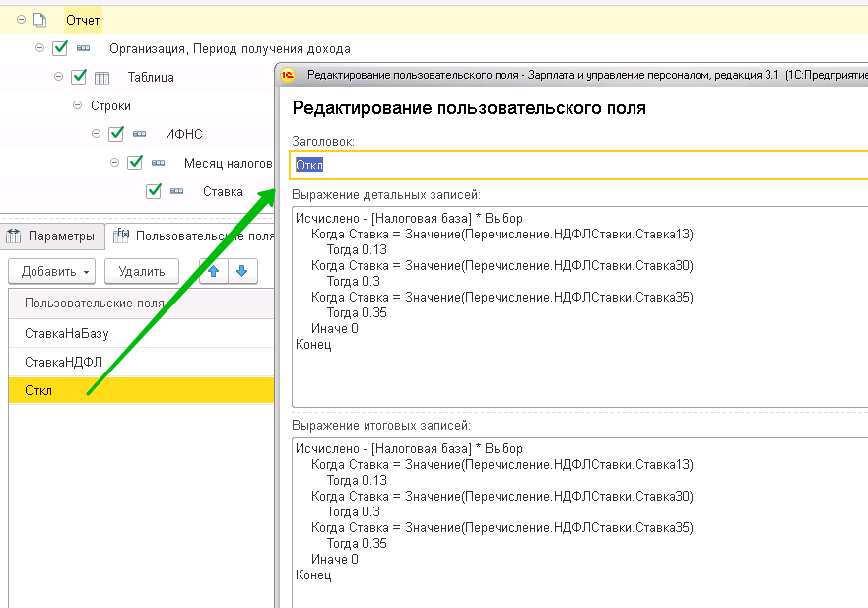Click in Выражение итоговых записей text area
This screenshot has width=868, height=608.
580,522
